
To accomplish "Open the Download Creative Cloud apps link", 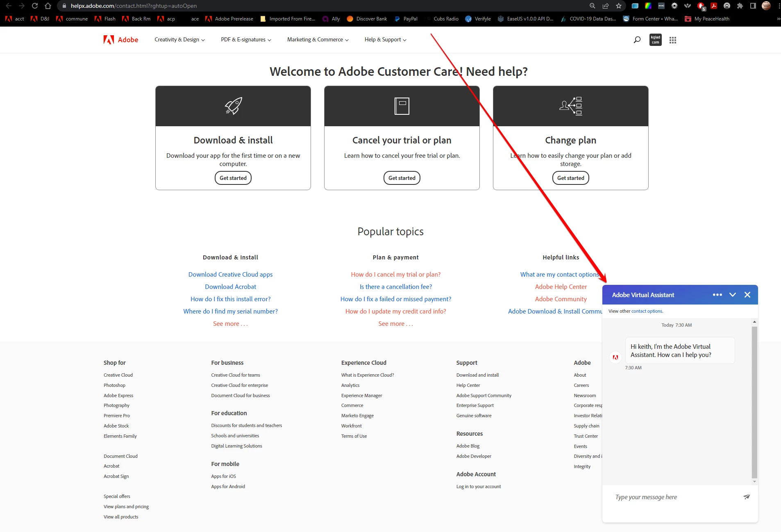I will click(x=230, y=275).
